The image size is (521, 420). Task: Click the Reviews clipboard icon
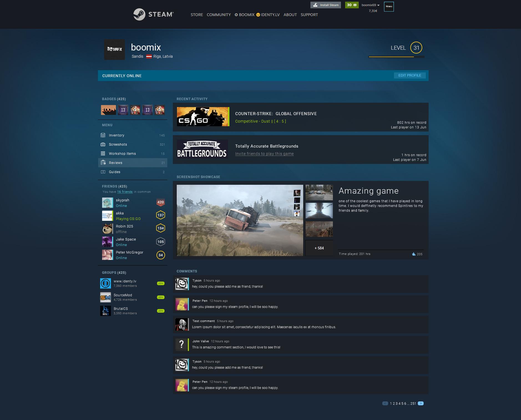tap(103, 163)
